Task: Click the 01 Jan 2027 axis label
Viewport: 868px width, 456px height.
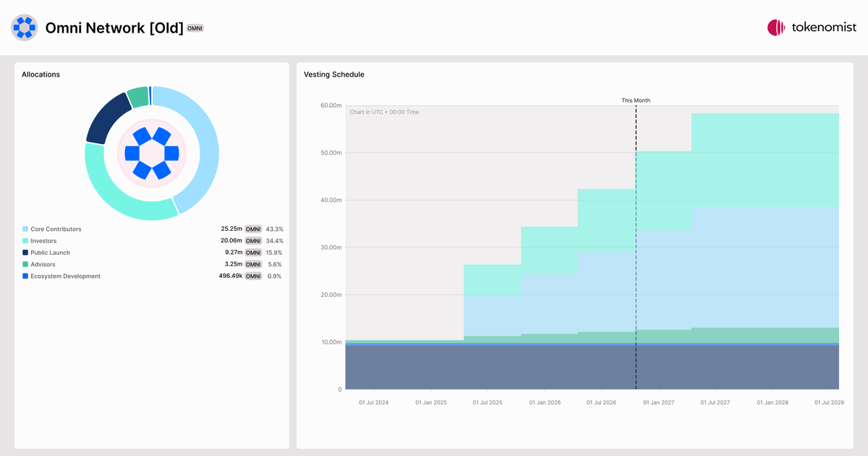Action: (658, 402)
